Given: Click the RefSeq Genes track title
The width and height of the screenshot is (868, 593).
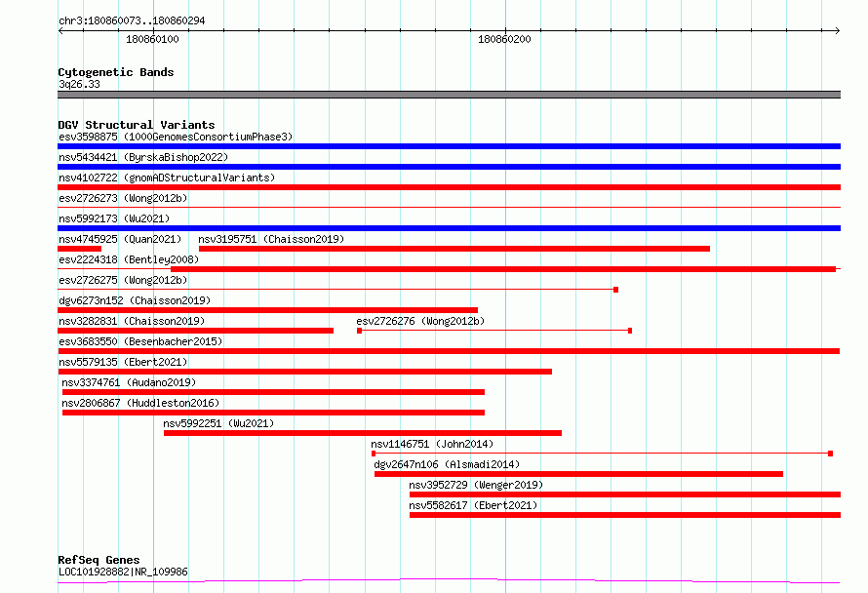Looking at the screenshot, I should 99,560.
